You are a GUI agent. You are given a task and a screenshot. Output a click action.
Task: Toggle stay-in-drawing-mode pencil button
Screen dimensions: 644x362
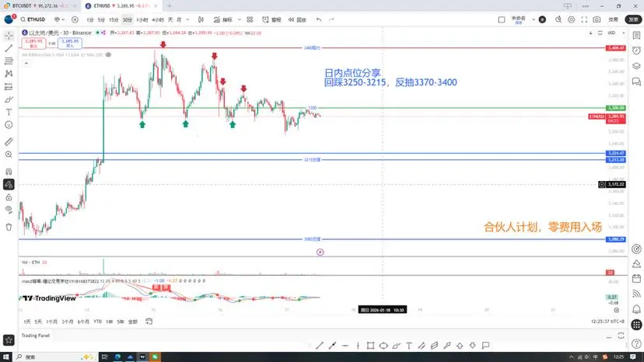9,184
